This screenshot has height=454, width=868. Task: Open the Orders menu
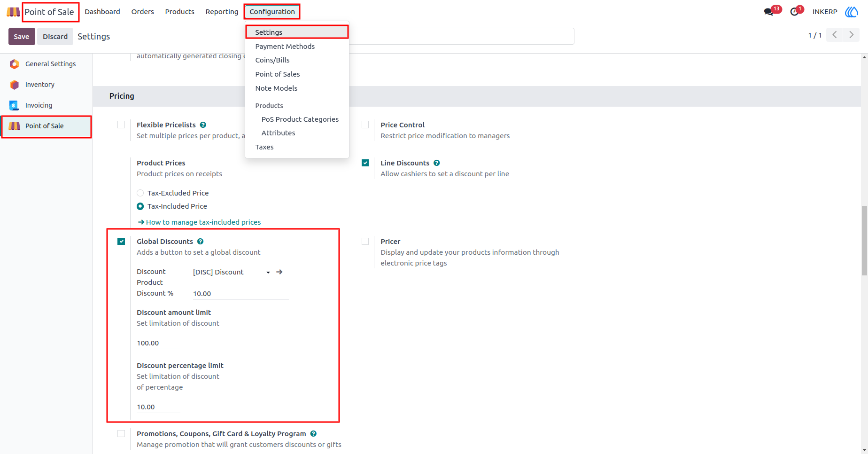point(142,12)
